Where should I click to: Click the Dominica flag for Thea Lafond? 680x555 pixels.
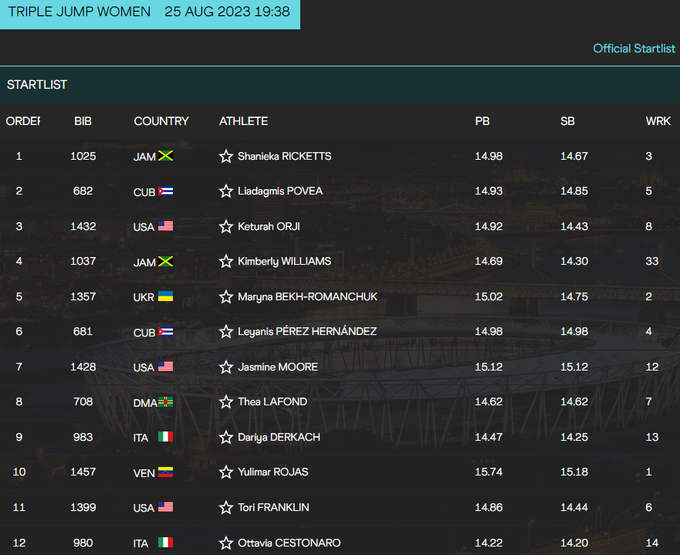click(x=168, y=402)
